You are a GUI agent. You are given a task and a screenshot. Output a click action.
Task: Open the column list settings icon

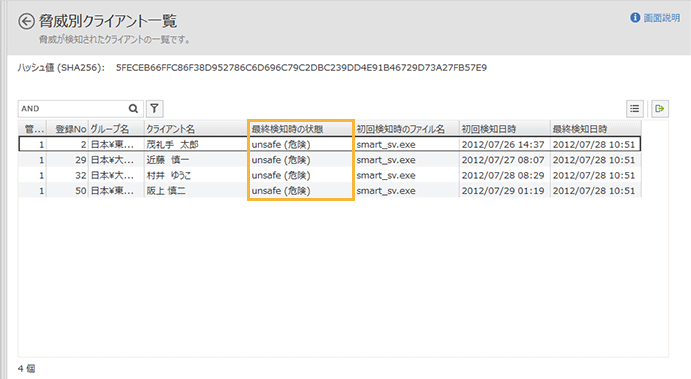[635, 108]
